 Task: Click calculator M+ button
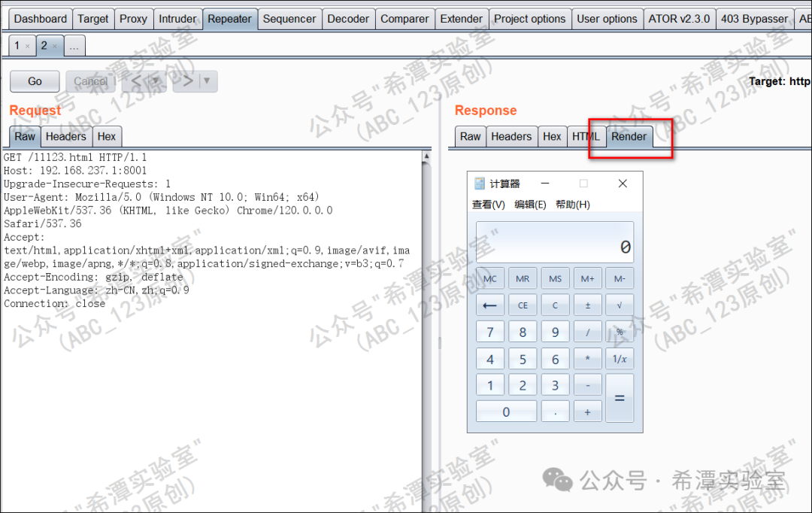pos(588,279)
